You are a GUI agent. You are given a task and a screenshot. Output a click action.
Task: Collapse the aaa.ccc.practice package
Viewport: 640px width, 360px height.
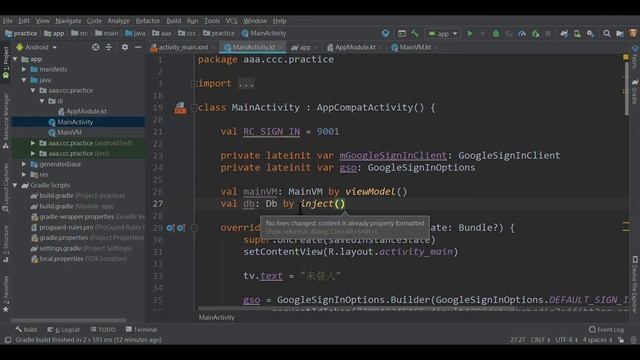[x=33, y=91]
